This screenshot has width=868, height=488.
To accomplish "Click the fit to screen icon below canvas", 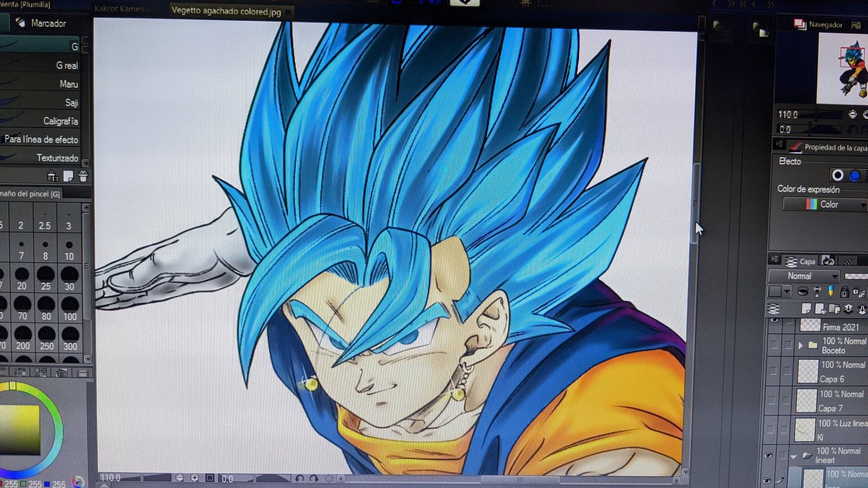I will [x=210, y=478].
